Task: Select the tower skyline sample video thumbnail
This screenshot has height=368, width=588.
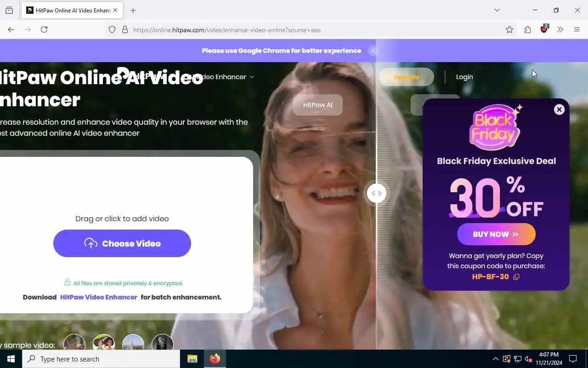Action: tap(133, 343)
